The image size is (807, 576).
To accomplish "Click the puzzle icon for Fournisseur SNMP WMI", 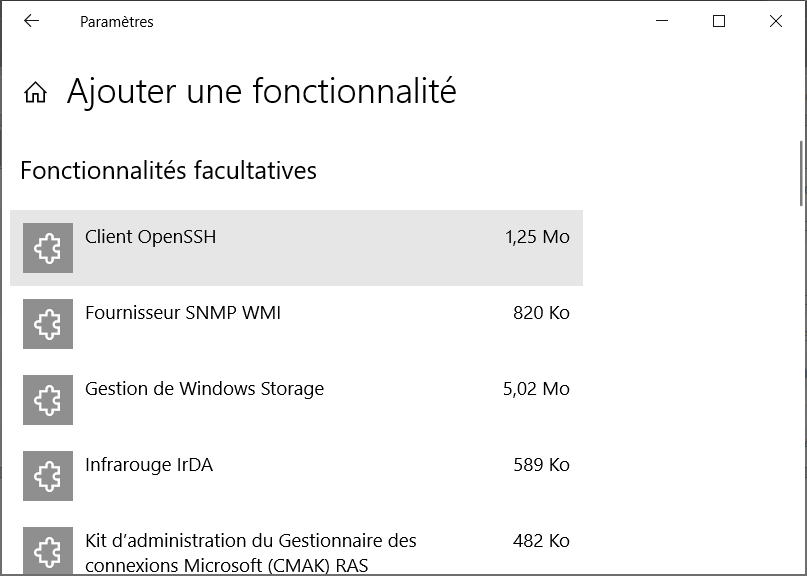I will point(48,324).
